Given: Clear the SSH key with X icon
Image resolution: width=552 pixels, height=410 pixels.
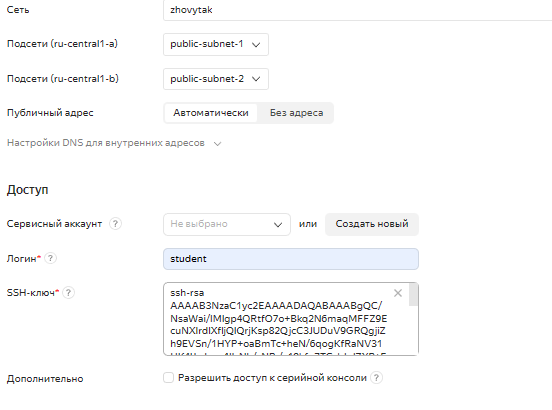Looking at the screenshot, I should (x=398, y=293).
